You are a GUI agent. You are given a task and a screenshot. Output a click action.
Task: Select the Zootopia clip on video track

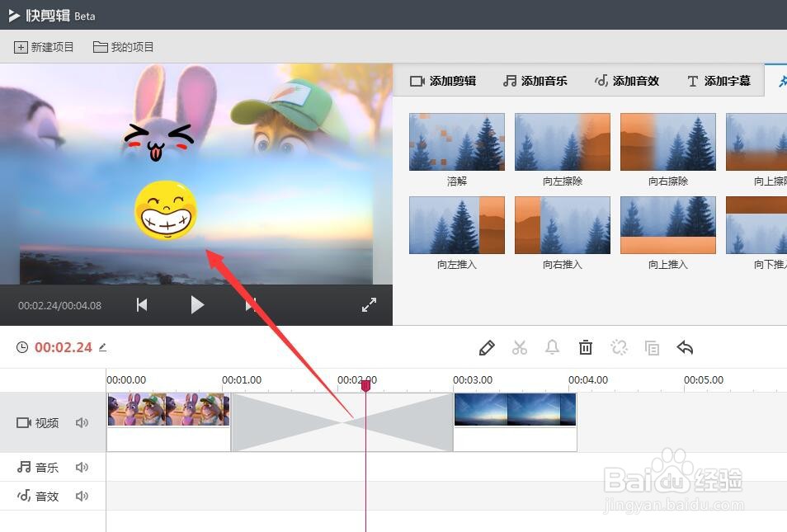click(x=168, y=421)
